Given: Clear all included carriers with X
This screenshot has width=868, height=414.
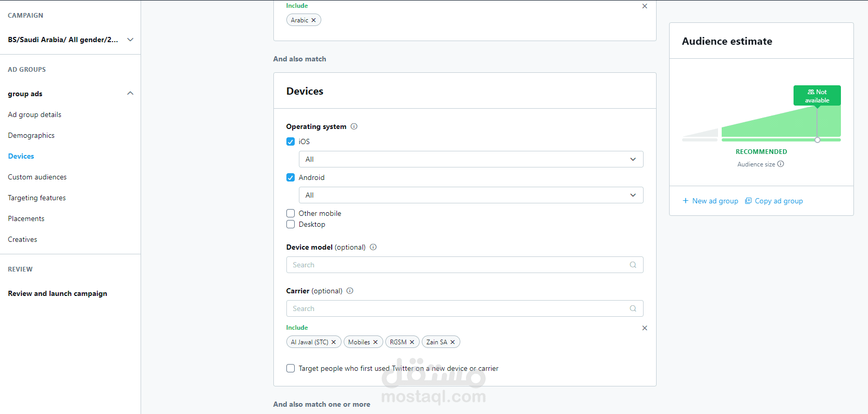Looking at the screenshot, I should (645, 328).
